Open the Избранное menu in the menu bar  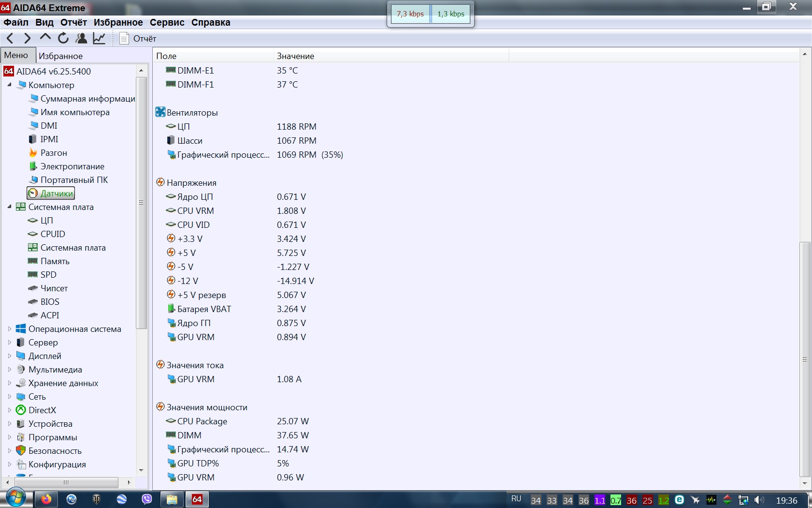point(118,22)
